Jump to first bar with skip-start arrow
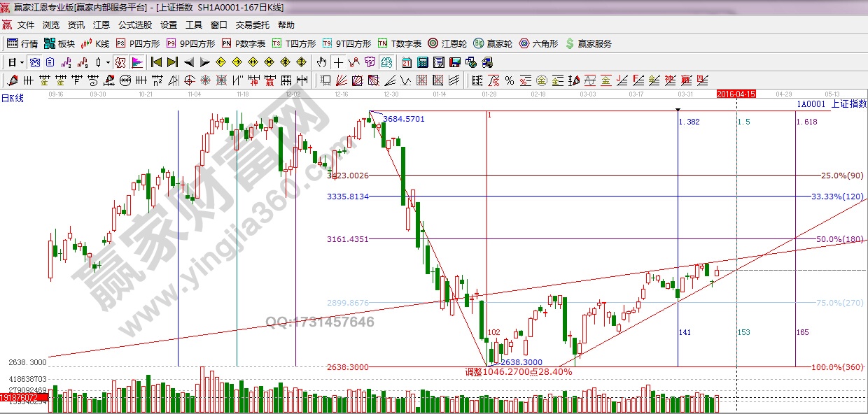The width and height of the screenshot is (868, 414). tap(157, 62)
